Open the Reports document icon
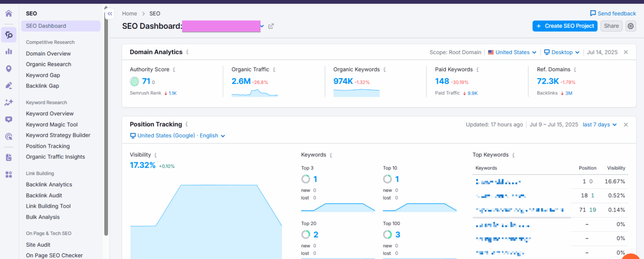This screenshot has height=259, width=644. click(8, 157)
